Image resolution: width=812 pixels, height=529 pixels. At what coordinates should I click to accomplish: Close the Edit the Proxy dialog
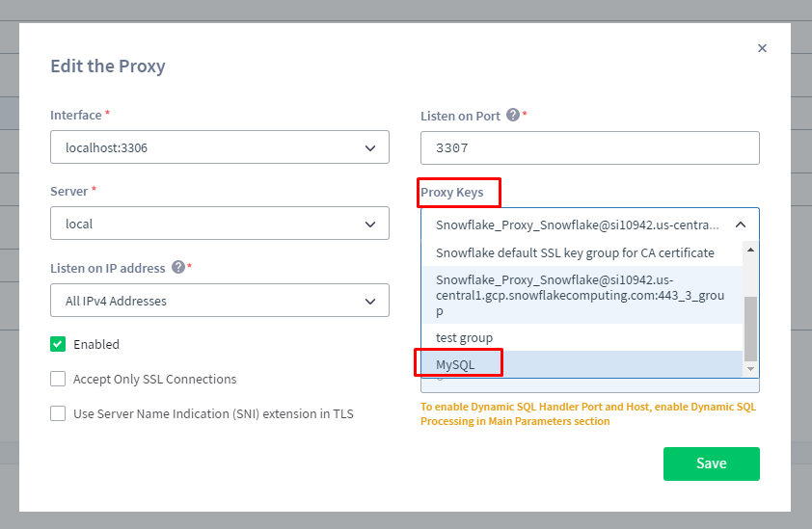point(762,48)
